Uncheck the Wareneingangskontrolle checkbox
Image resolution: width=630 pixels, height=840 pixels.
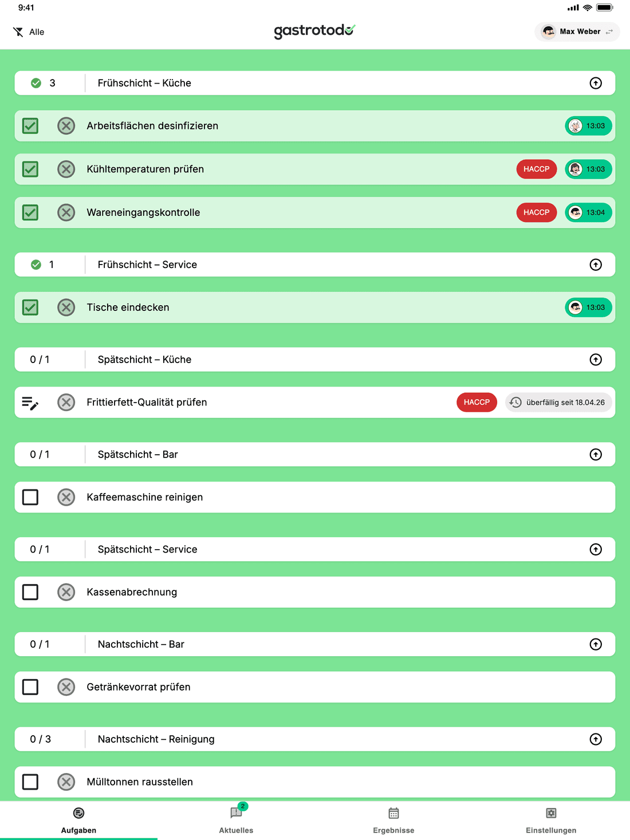coord(30,213)
